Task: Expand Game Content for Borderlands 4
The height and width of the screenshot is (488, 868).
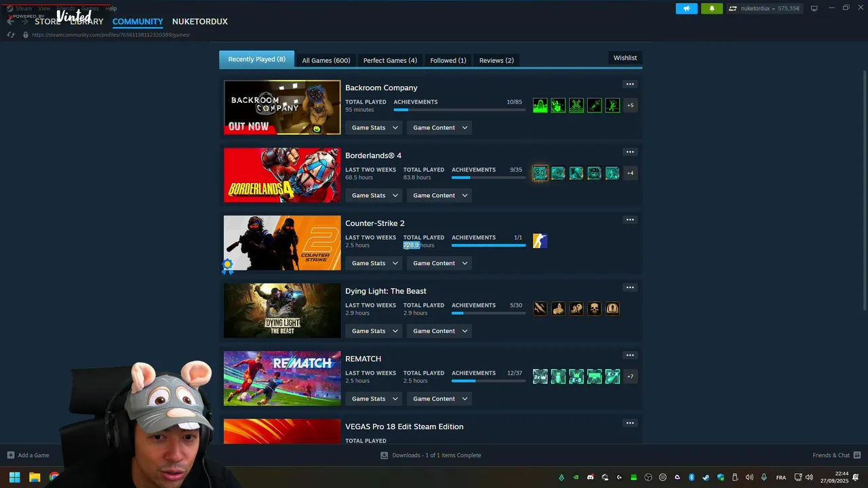Action: [x=440, y=195]
